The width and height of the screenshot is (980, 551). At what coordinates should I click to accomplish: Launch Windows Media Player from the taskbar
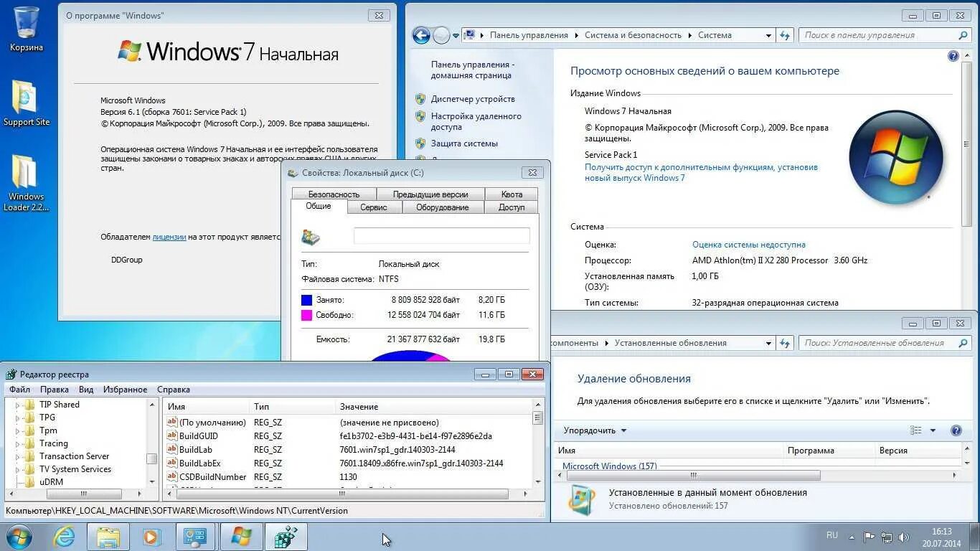tap(151, 537)
